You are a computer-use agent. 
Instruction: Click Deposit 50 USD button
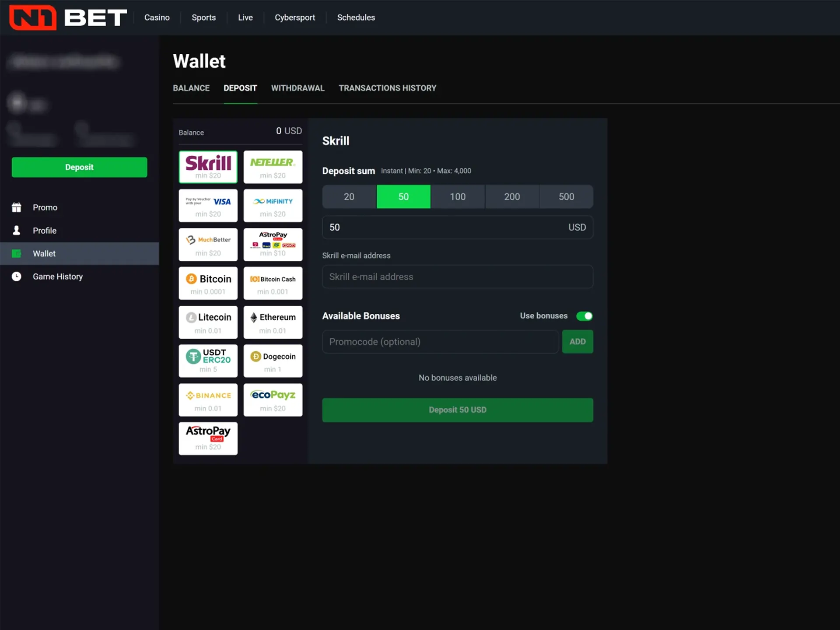(458, 409)
